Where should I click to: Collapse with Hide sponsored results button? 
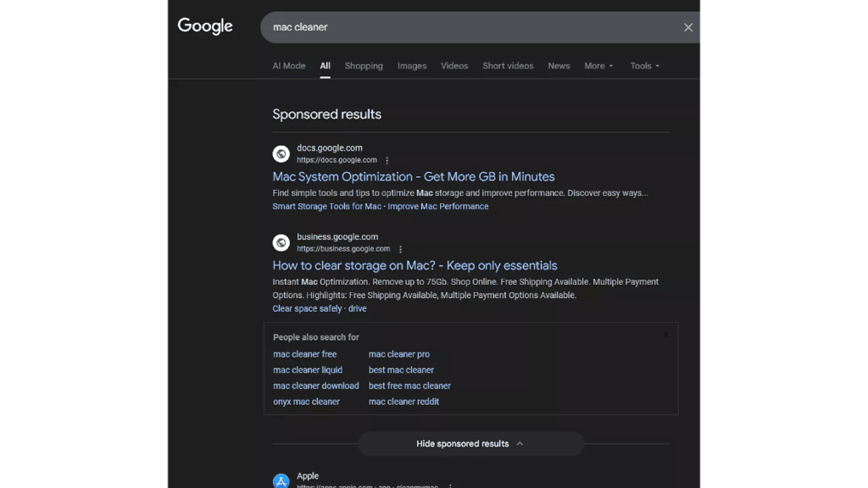pyautogui.click(x=470, y=444)
